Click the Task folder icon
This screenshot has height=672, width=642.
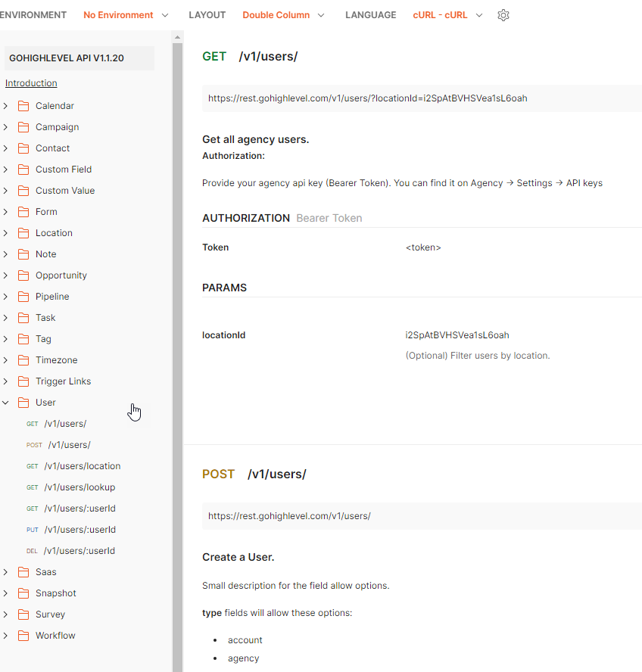coord(23,318)
